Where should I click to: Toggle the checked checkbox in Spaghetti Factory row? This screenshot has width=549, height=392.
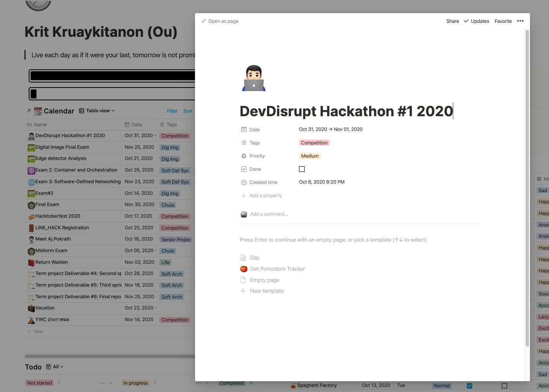pos(470,386)
